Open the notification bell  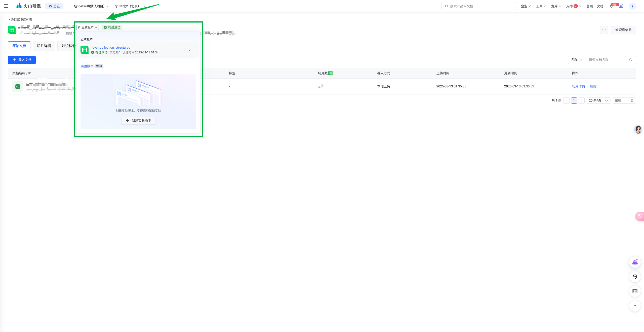coord(612,6)
